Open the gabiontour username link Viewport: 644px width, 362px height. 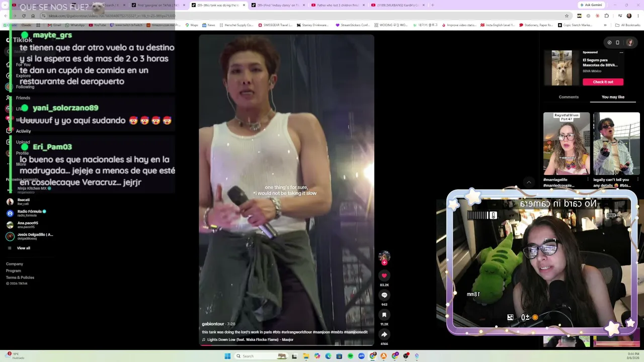[213, 324]
